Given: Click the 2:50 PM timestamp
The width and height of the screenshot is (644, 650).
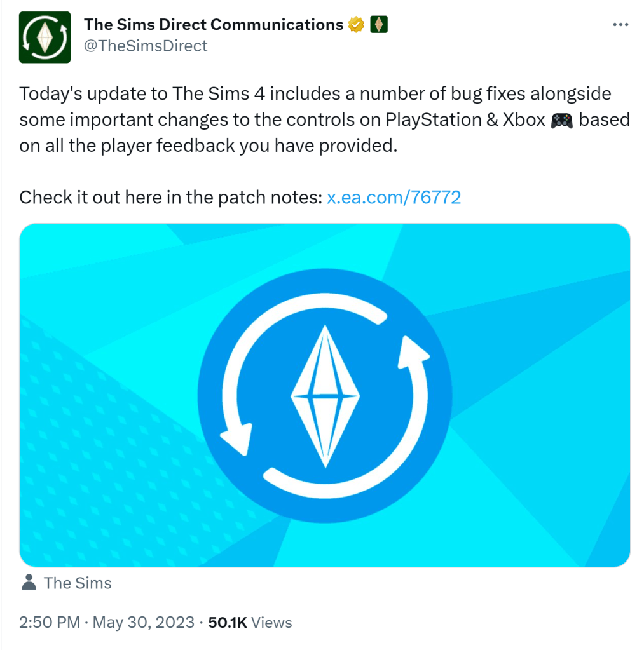Looking at the screenshot, I should [49, 622].
